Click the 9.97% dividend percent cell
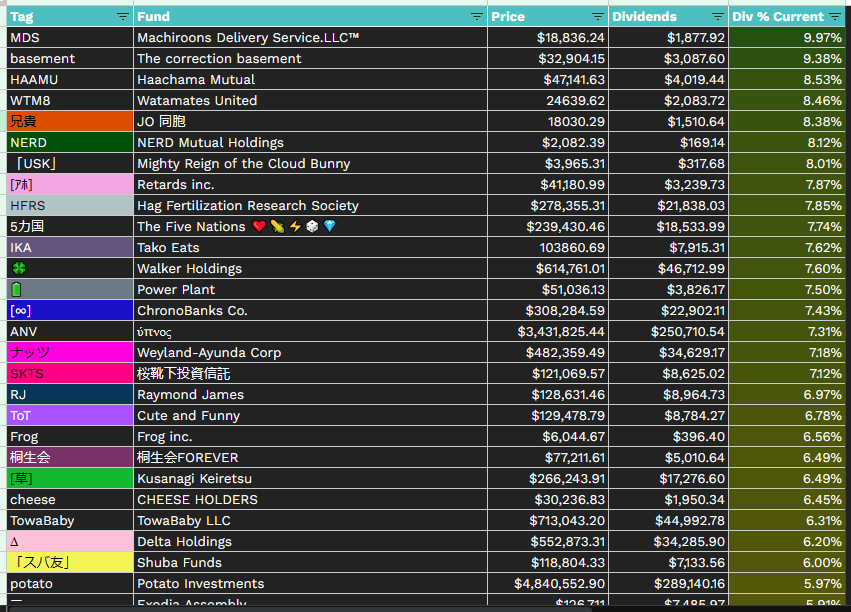851x612 pixels. [x=787, y=37]
